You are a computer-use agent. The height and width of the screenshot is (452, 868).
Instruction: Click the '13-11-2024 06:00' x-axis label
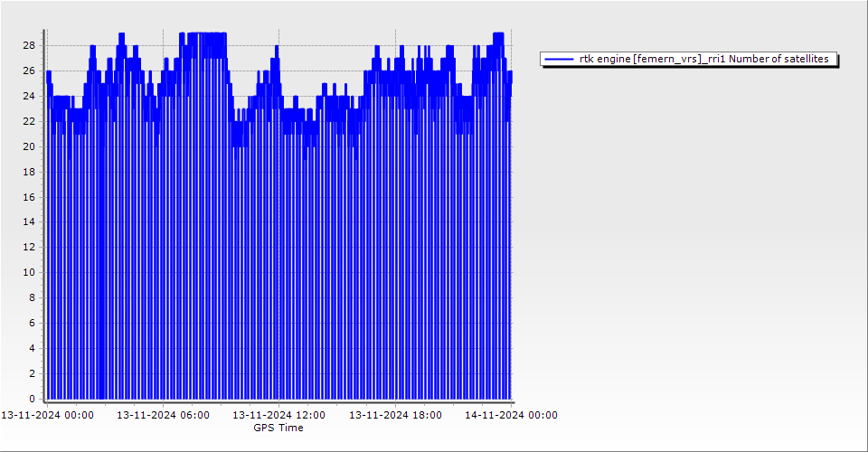[163, 416]
